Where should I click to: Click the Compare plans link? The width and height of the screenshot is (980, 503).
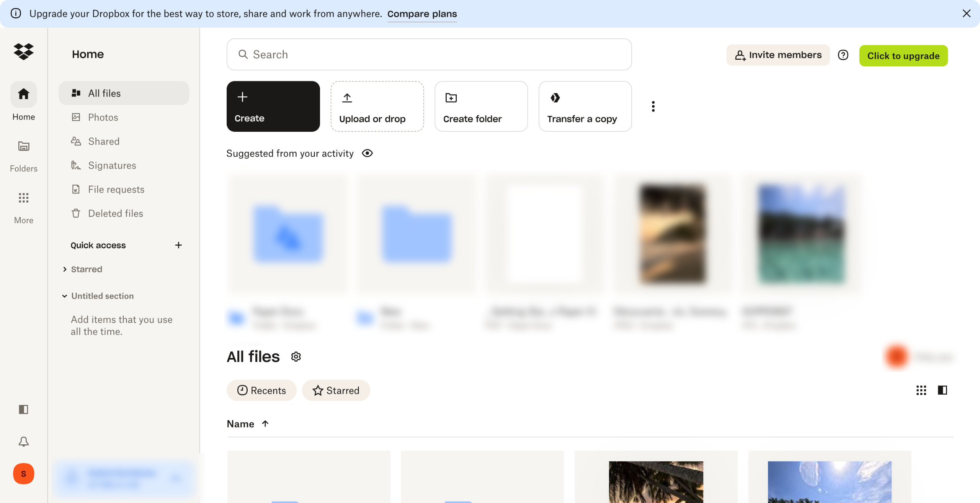(422, 14)
